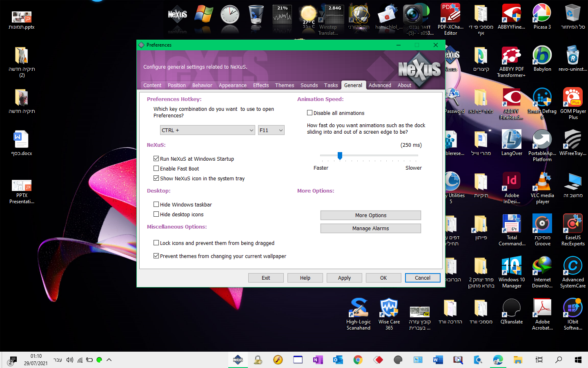Viewport: 588px width, 368px height.
Task: Click the NeXuS logo icon in the top dock
Action: pyautogui.click(x=178, y=15)
